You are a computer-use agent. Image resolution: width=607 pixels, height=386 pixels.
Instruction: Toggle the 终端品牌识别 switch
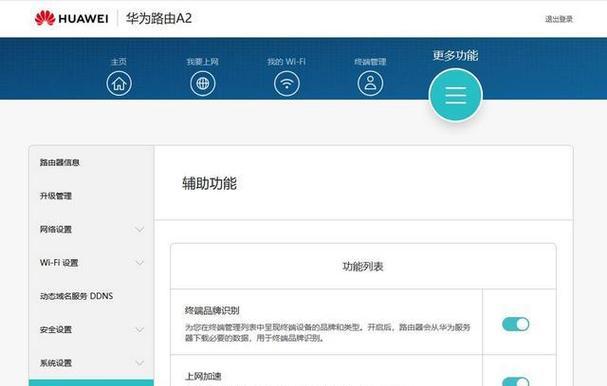tap(515, 324)
